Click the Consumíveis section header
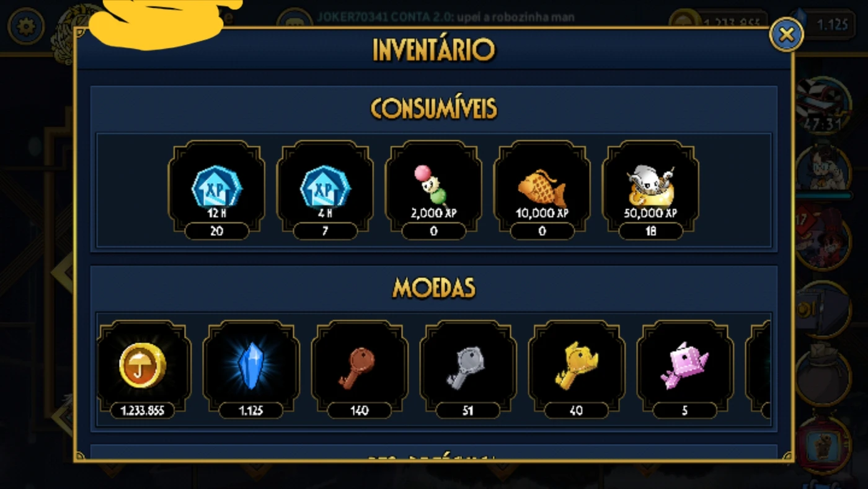868x489 pixels. coord(433,108)
